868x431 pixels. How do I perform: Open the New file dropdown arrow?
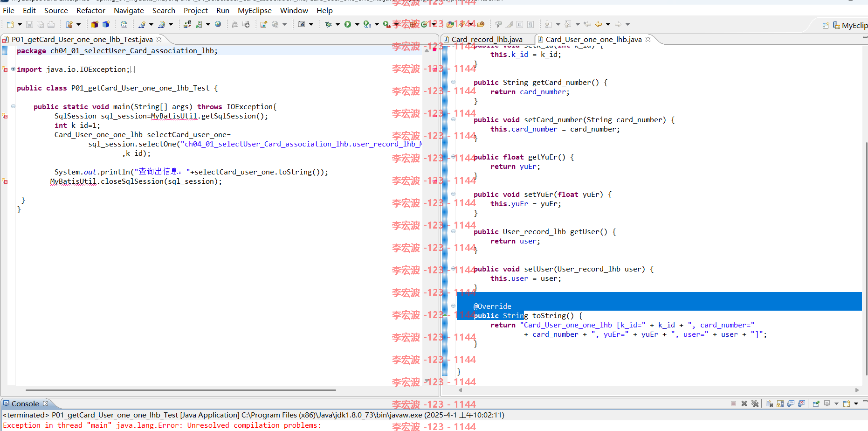20,24
